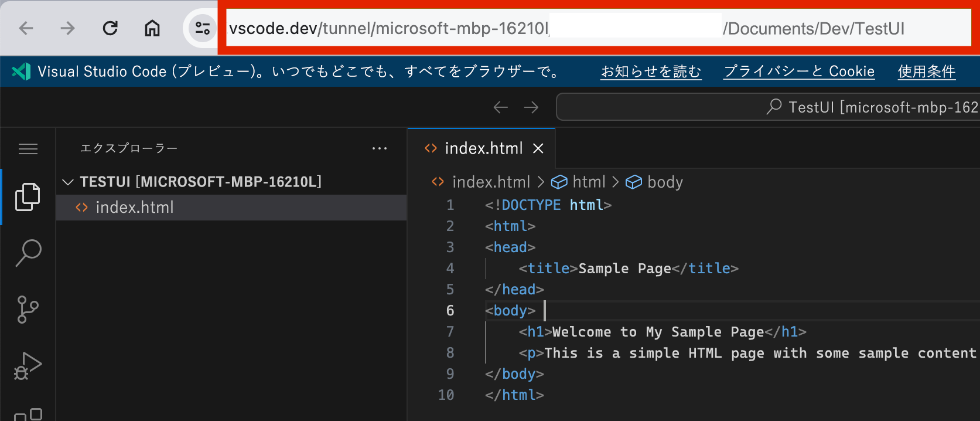Open the Explorer view in activity bar
Viewport: 980px width, 421px height.
coord(28,197)
